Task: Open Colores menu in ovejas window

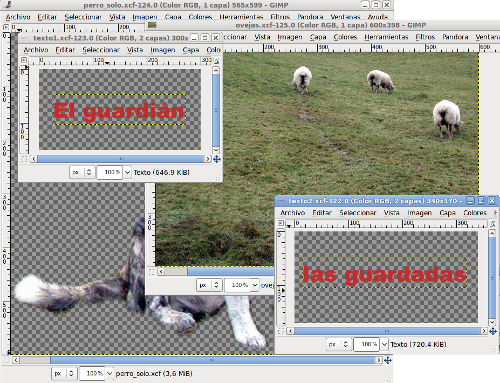Action: 345,37
